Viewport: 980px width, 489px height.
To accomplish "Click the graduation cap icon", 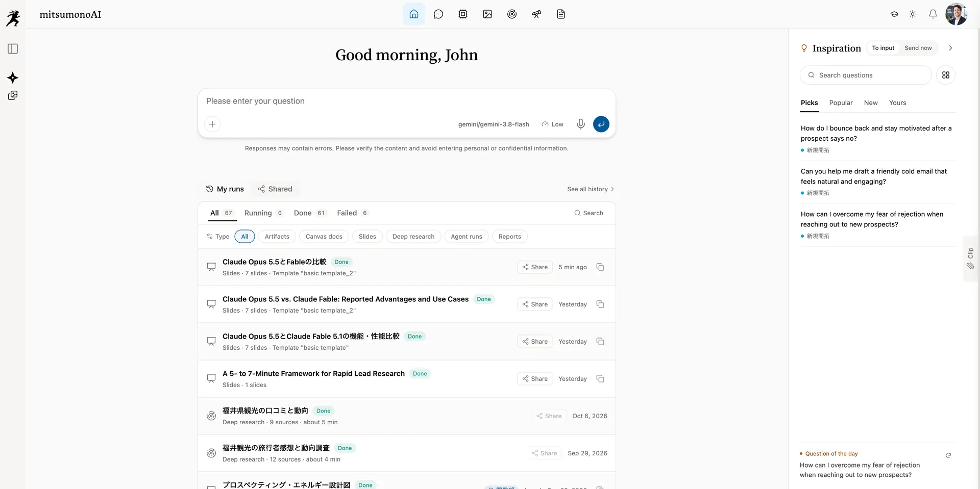I will pos(894,14).
